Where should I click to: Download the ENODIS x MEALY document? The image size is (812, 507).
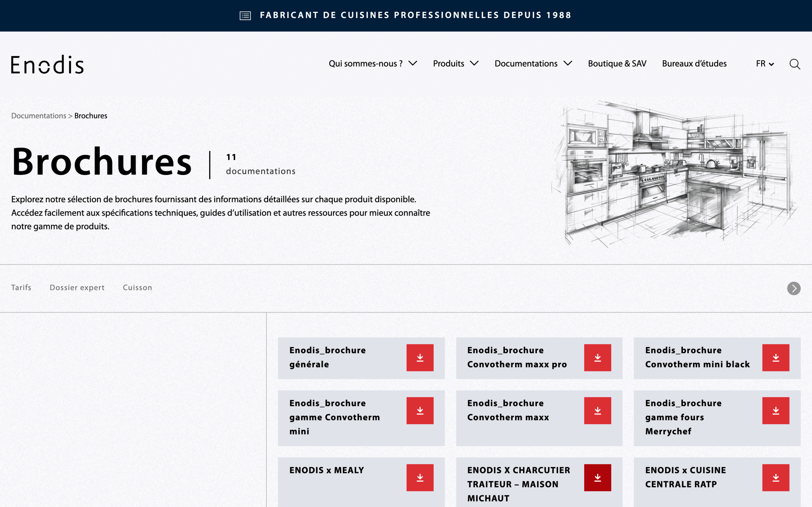(420, 478)
